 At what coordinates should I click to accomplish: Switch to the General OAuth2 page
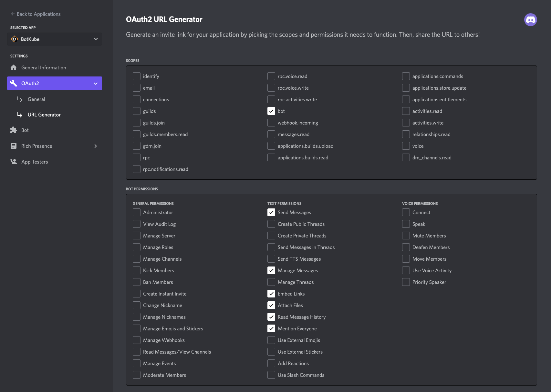pyautogui.click(x=36, y=99)
